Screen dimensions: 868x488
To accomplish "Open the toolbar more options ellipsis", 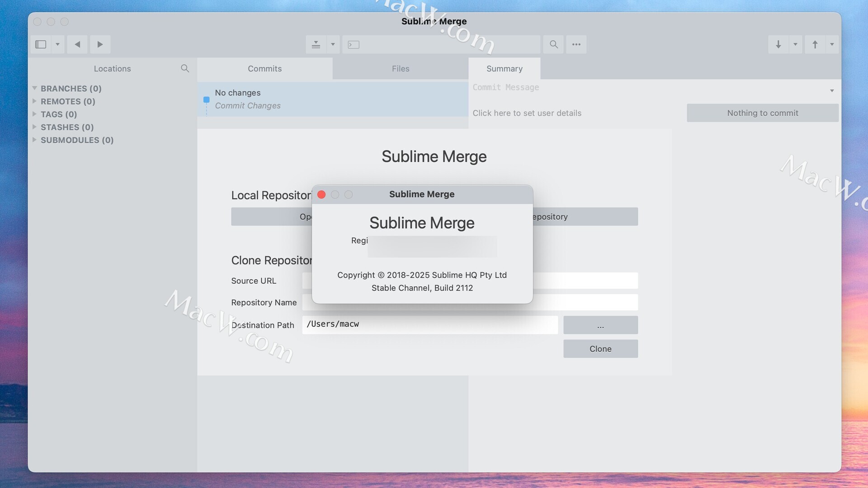I will (576, 44).
